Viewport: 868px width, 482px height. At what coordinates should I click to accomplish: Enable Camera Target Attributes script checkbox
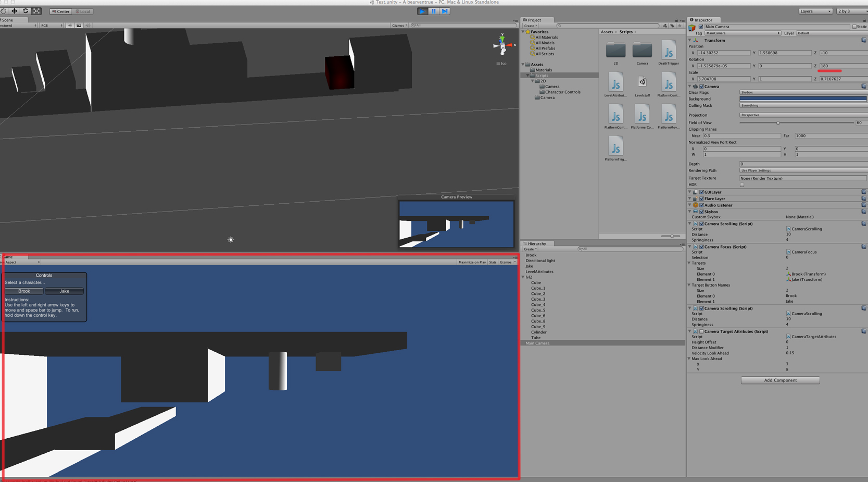(x=701, y=331)
